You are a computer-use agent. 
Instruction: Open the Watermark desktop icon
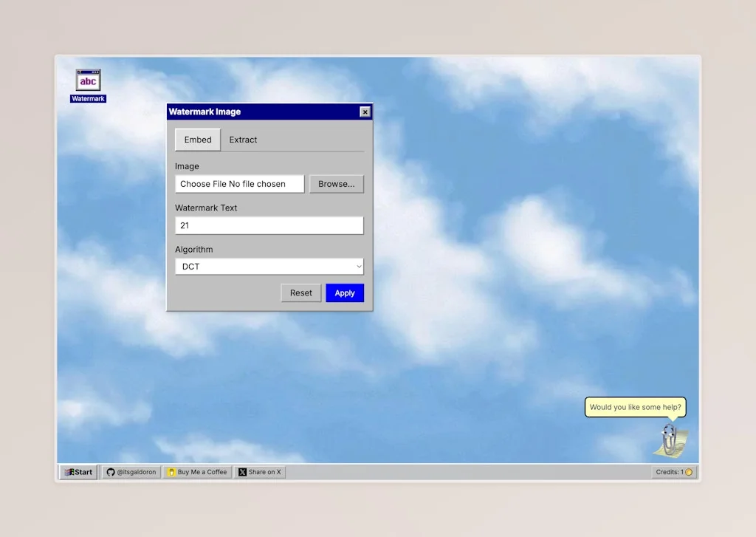tap(87, 83)
